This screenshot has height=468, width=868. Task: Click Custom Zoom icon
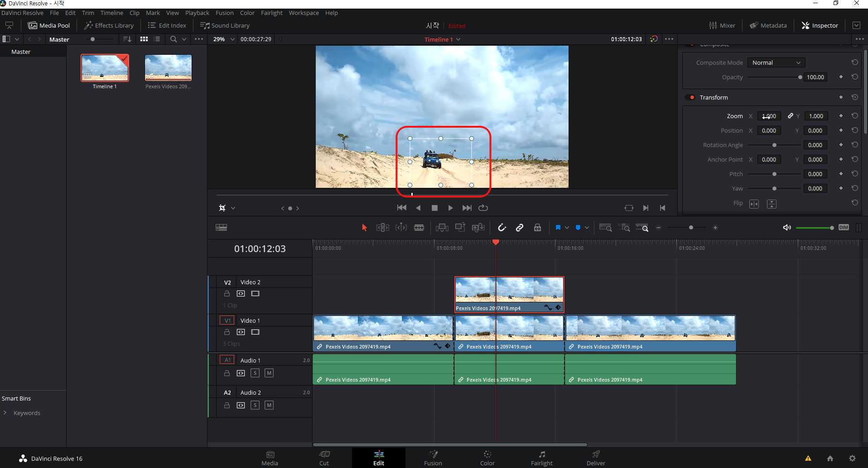click(642, 228)
